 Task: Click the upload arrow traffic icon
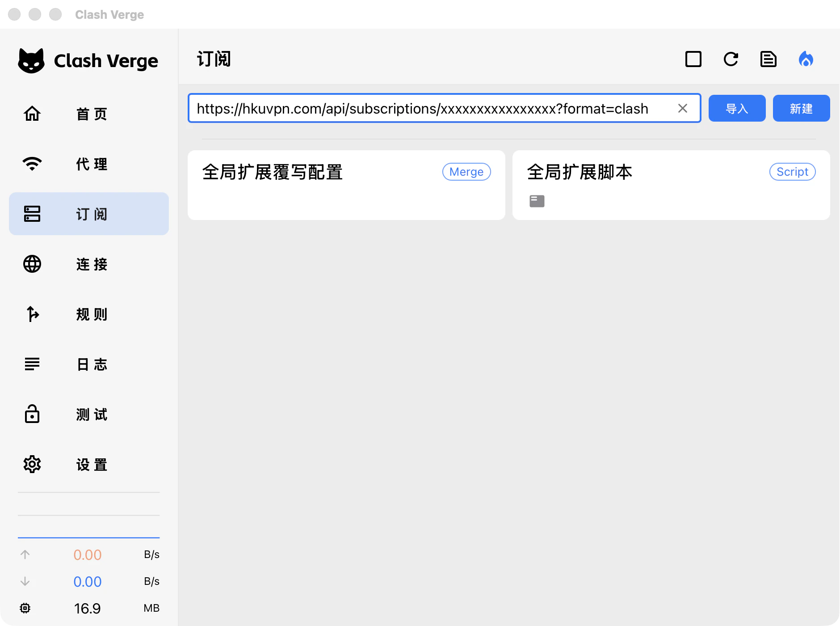point(25,554)
